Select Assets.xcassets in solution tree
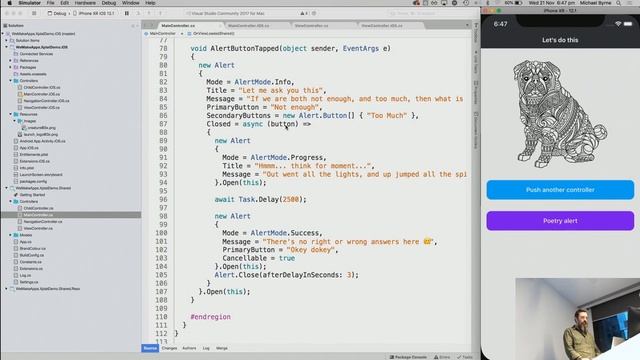640x360 pixels. pyautogui.click(x=33, y=74)
